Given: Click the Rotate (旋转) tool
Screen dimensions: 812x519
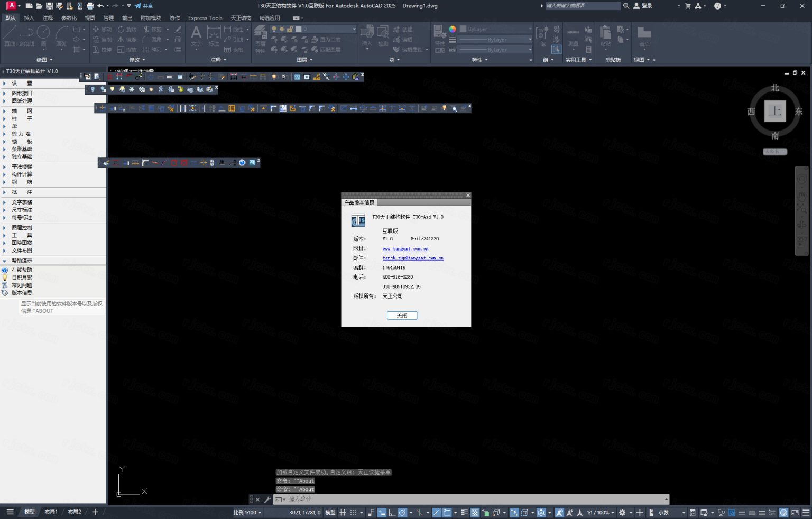Looking at the screenshot, I should pyautogui.click(x=127, y=29).
